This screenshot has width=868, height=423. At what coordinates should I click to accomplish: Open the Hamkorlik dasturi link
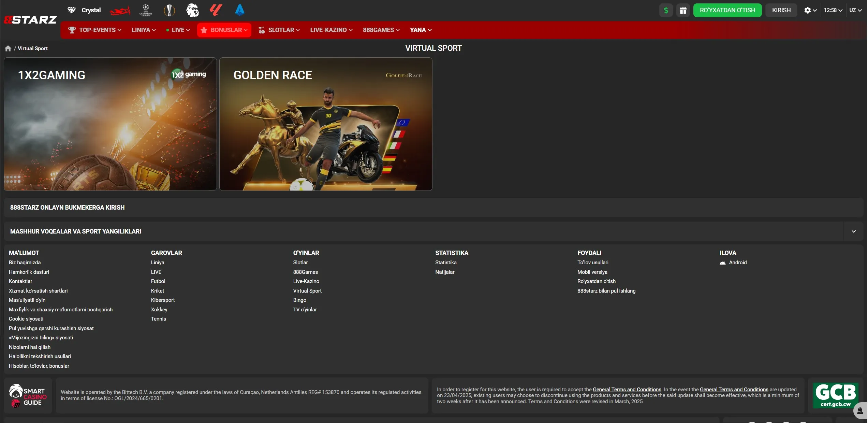point(29,272)
